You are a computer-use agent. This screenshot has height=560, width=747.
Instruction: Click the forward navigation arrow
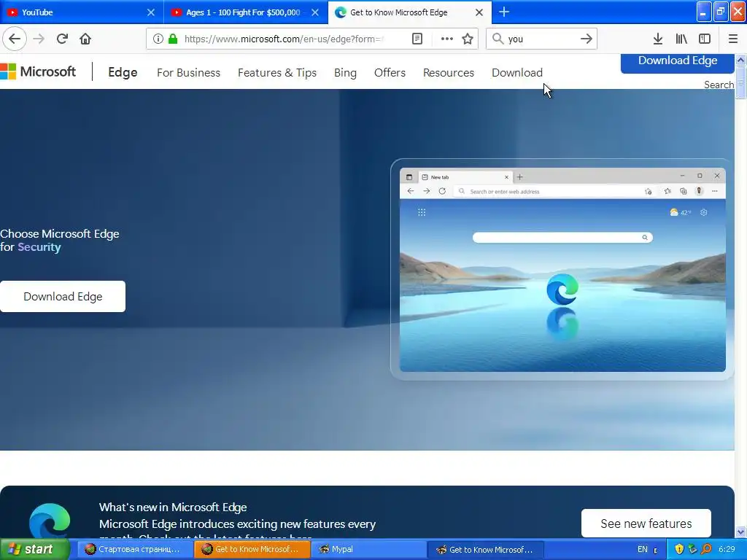(x=39, y=39)
